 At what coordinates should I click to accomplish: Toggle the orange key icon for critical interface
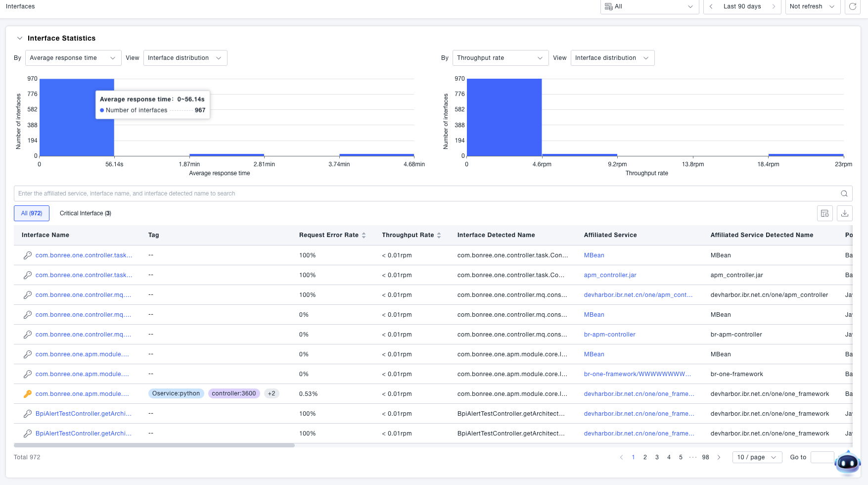pos(28,394)
